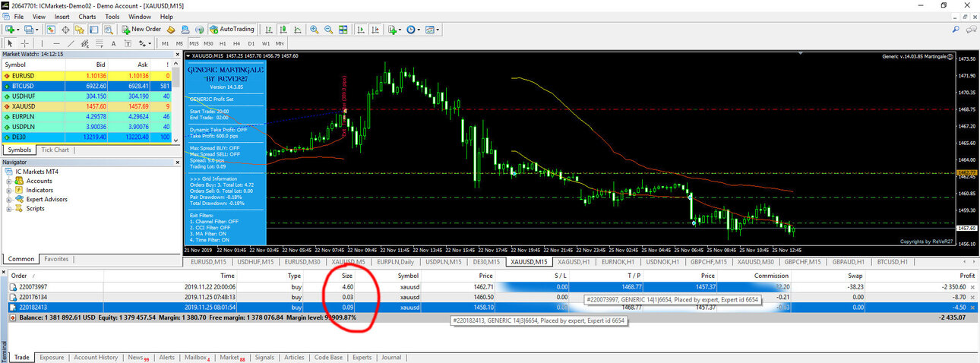Toggle the Terminal window icon
Viewport: 980px width, 363px height.
94,29
